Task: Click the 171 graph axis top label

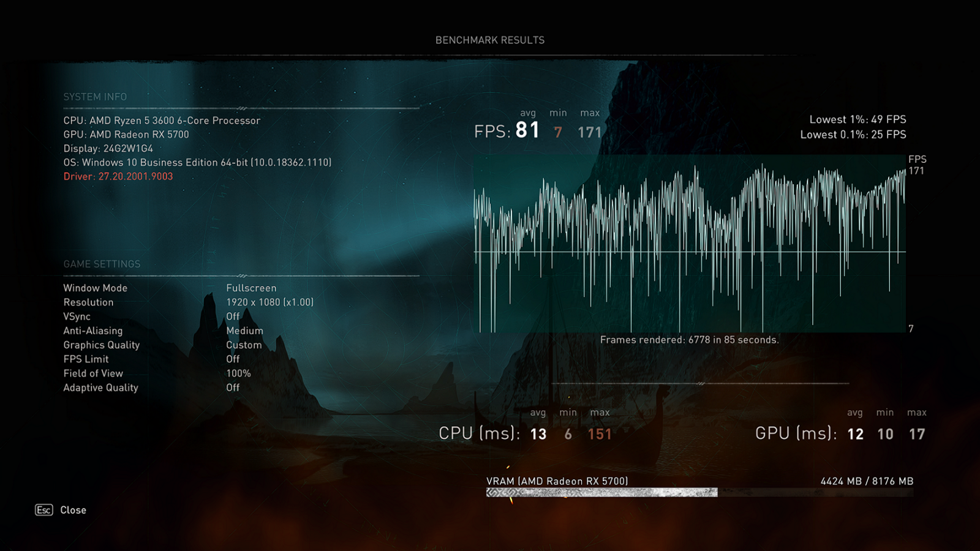Action: point(916,171)
